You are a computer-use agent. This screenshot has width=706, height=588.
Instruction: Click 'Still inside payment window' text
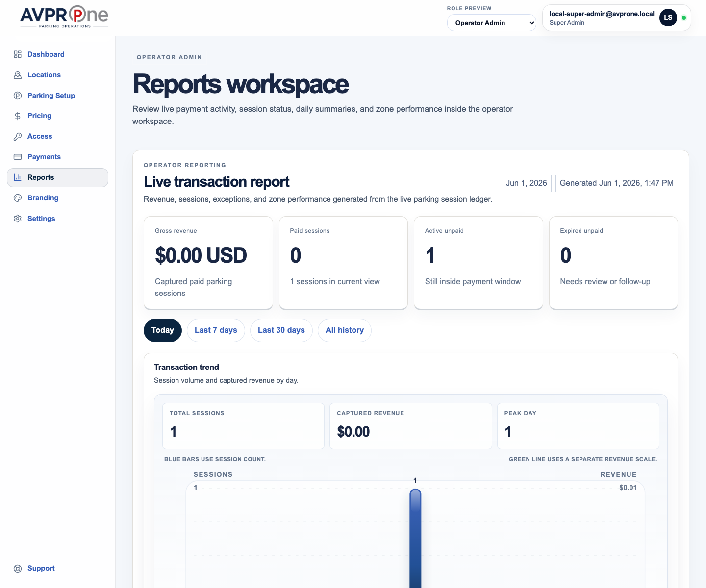point(473,282)
